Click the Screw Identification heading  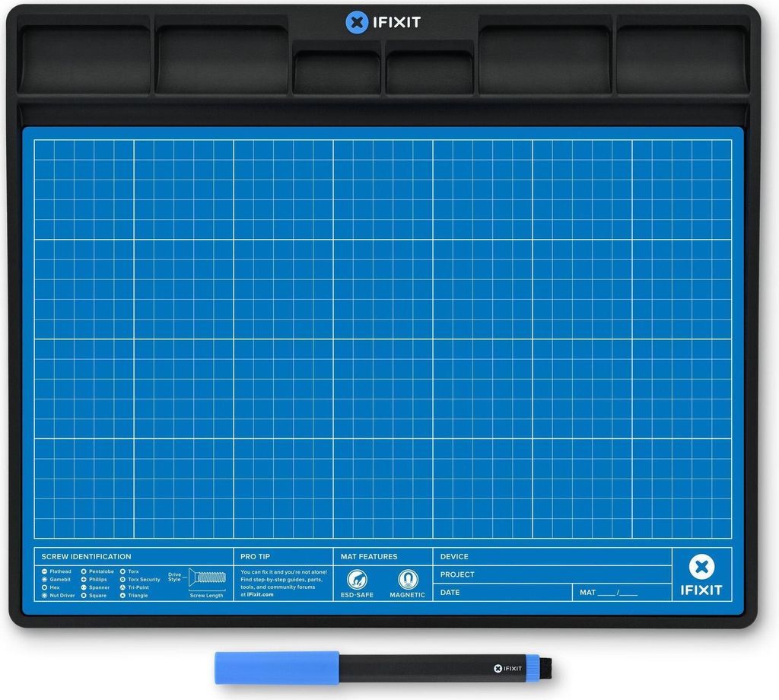click(x=86, y=556)
